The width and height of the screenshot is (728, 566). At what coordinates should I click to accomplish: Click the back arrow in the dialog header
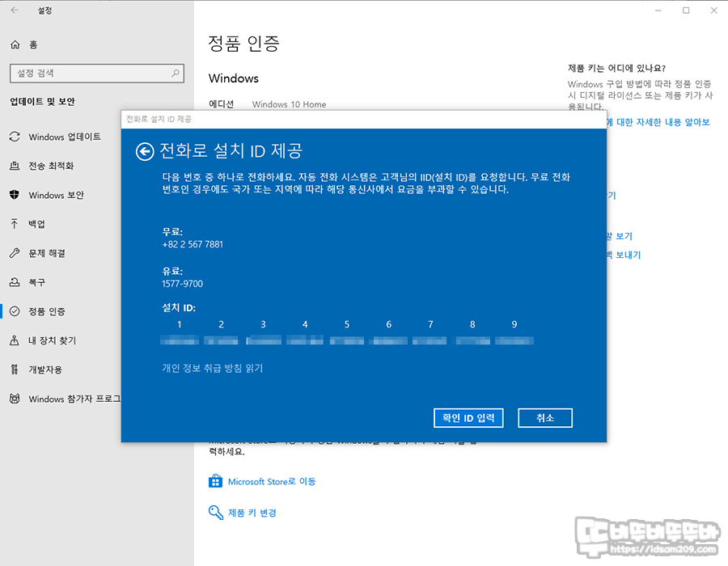(145, 151)
